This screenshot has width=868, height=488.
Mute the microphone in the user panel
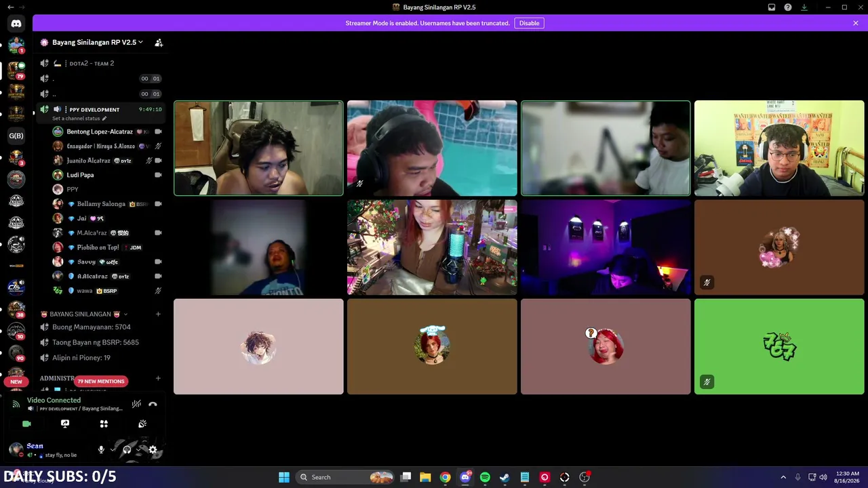click(101, 449)
